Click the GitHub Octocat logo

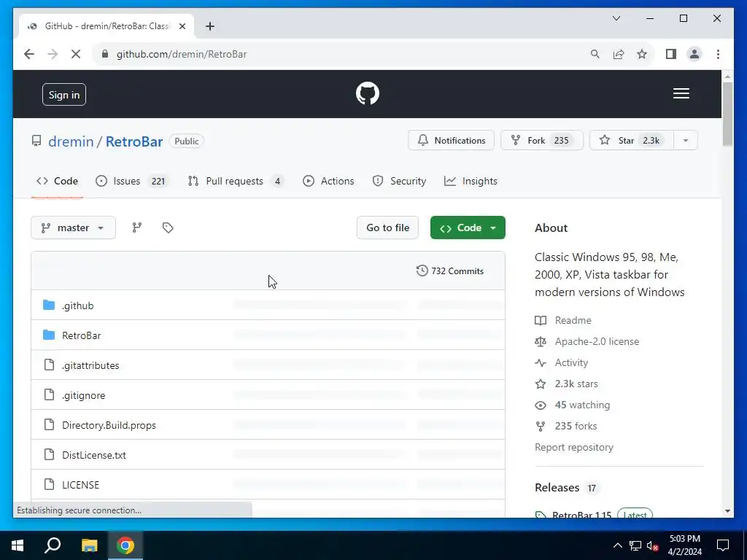pyautogui.click(x=368, y=93)
